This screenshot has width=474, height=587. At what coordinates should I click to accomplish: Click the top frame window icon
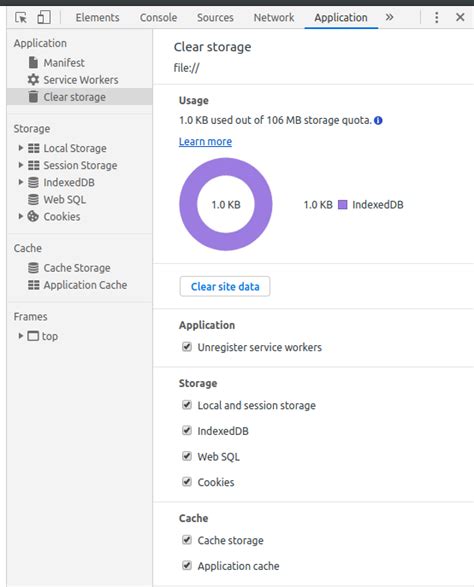point(33,336)
